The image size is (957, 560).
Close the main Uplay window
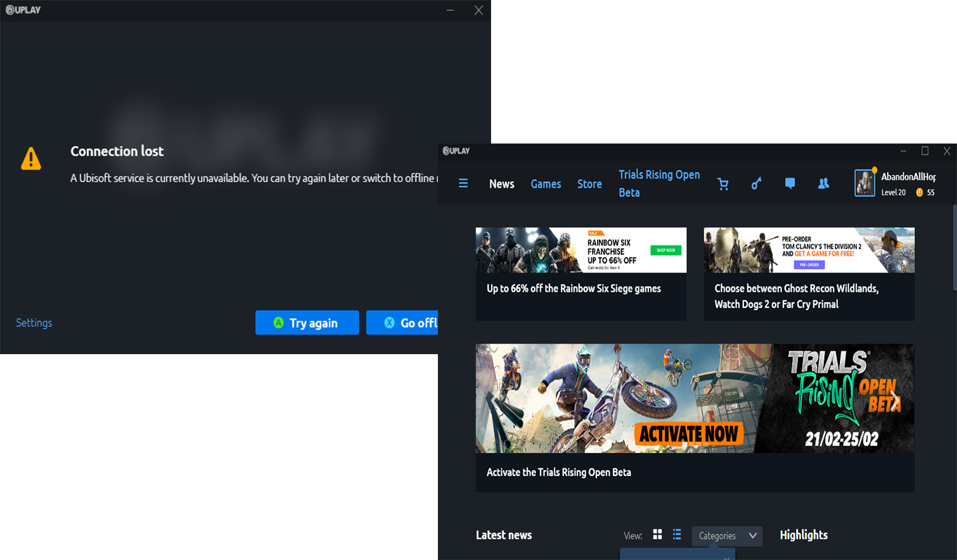click(946, 150)
